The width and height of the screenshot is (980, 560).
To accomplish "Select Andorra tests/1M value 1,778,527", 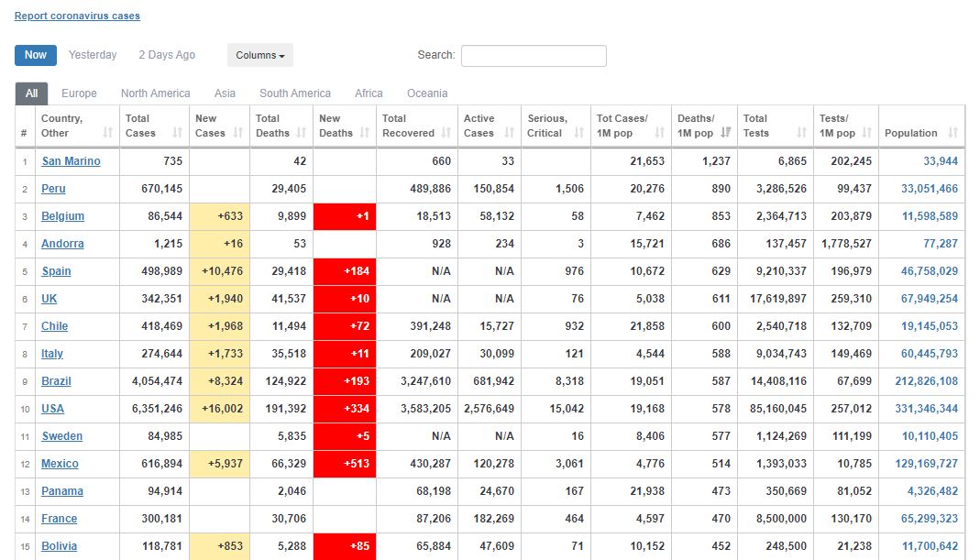I will [846, 243].
